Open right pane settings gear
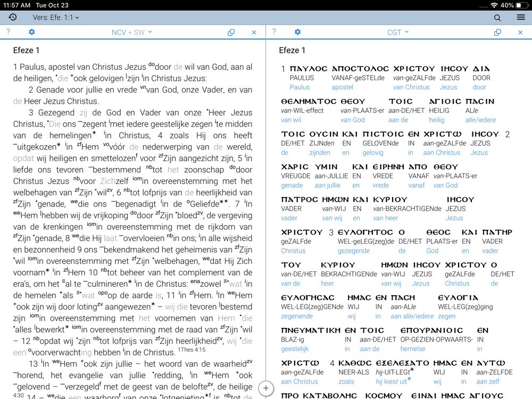Image resolution: width=532 pixels, height=399 pixels. pos(297,32)
